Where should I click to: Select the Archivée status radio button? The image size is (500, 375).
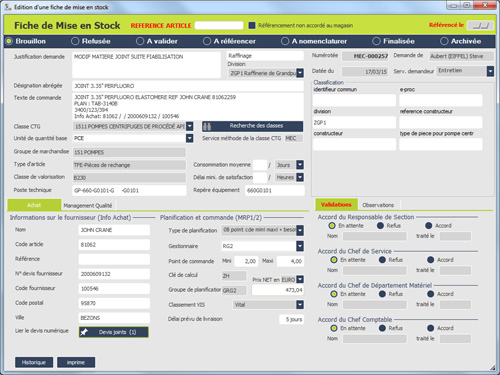pyautogui.click(x=444, y=41)
